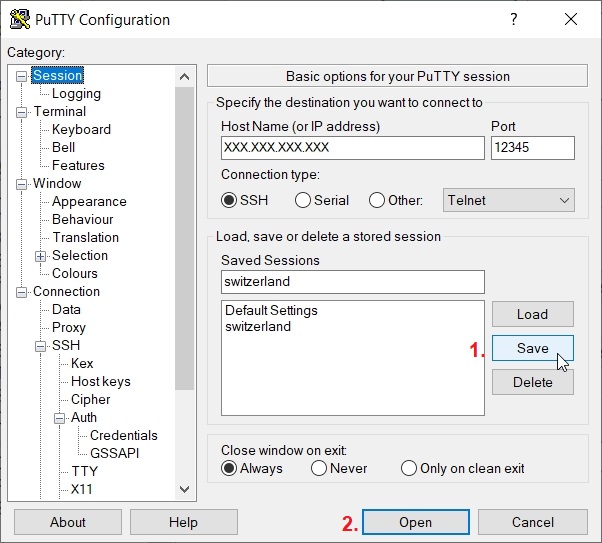Collapse the SSH tree node
The height and width of the screenshot is (543, 602).
(x=41, y=346)
